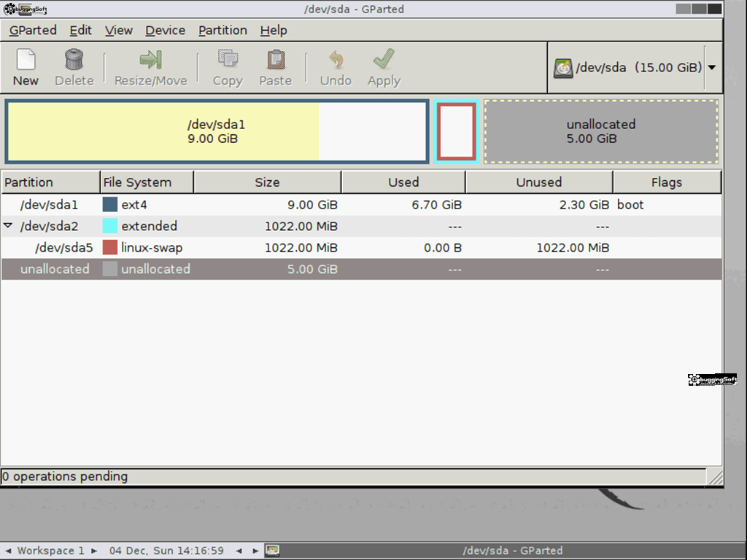747x560 pixels.
Task: Open the GParted menu
Action: 33,31
